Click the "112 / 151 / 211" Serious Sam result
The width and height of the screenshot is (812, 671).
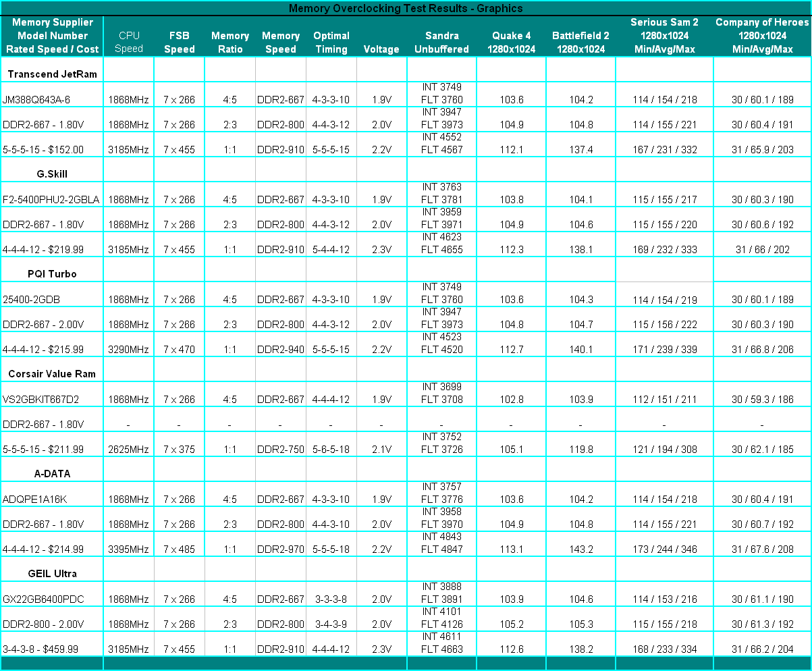pyautogui.click(x=665, y=399)
